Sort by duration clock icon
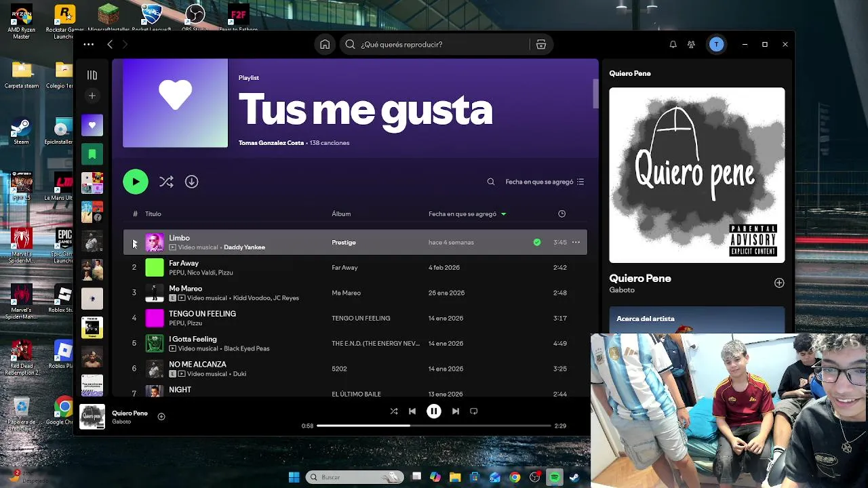868x488 pixels. (561, 213)
